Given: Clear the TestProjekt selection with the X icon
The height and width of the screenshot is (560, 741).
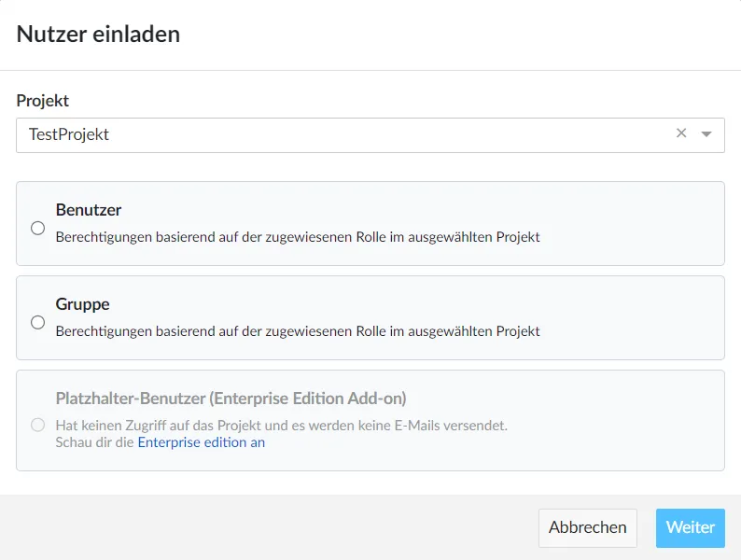Looking at the screenshot, I should click(x=681, y=133).
